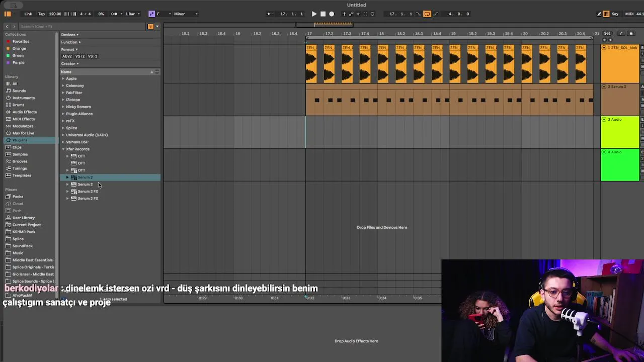Start playback with the Play button
The image size is (644, 362).
point(314,14)
